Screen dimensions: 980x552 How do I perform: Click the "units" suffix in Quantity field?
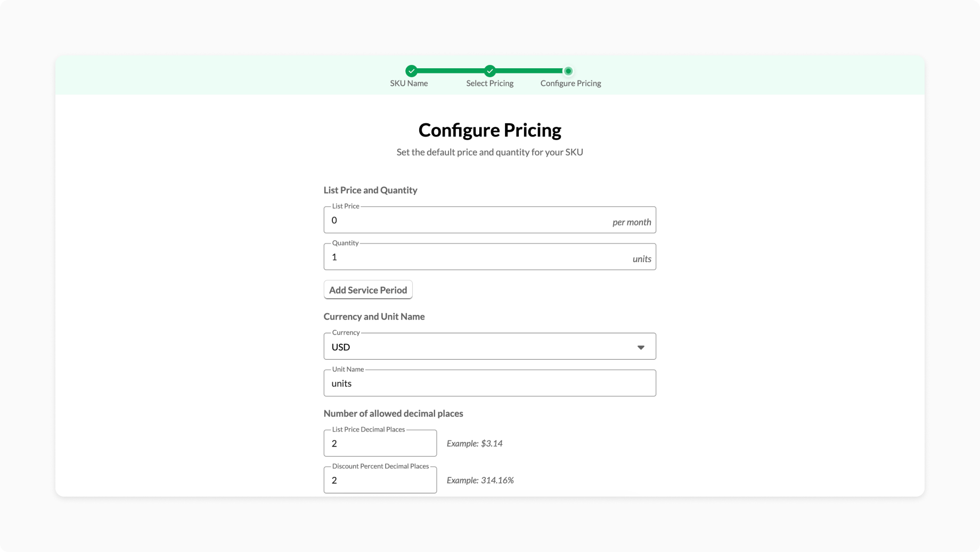pyautogui.click(x=642, y=259)
